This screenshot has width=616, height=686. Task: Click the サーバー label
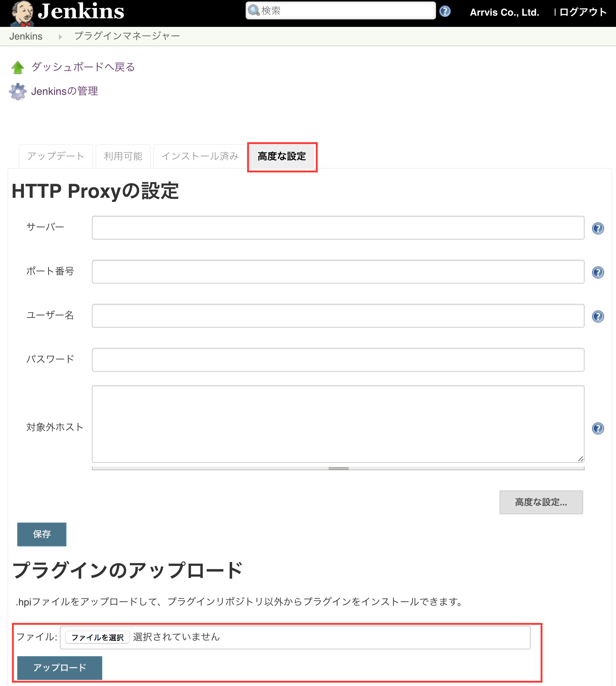click(x=45, y=227)
